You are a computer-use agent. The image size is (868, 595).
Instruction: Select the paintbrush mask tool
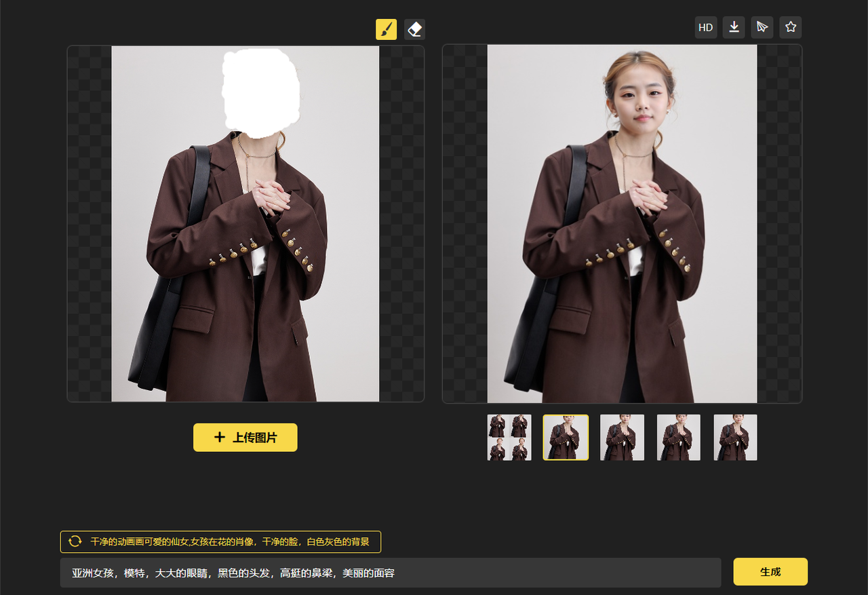[386, 29]
